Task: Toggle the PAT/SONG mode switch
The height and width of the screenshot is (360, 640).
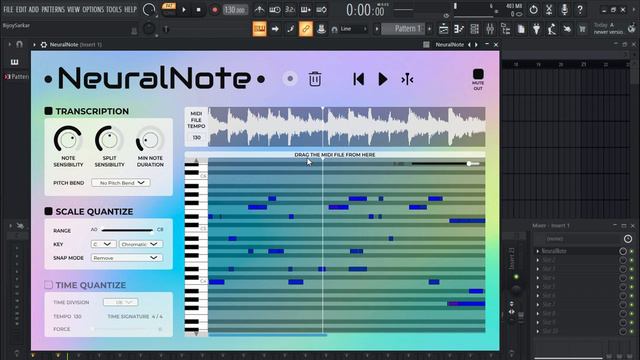Action: coord(169,9)
